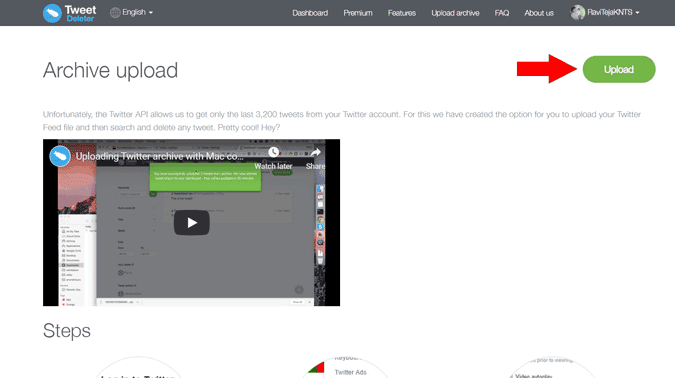Click the Steps heading
The height and width of the screenshot is (378, 675).
(x=67, y=331)
